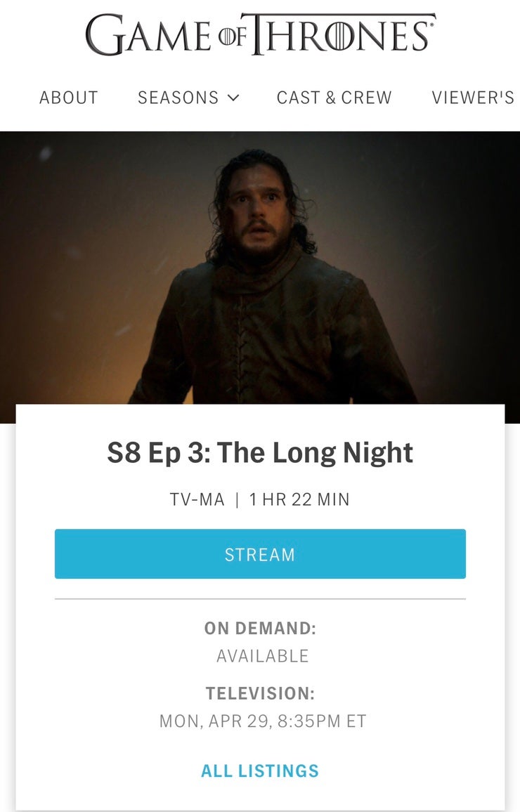This screenshot has width=520, height=812.
Task: Click the pipe separator after TV-MA
Action: (x=238, y=499)
